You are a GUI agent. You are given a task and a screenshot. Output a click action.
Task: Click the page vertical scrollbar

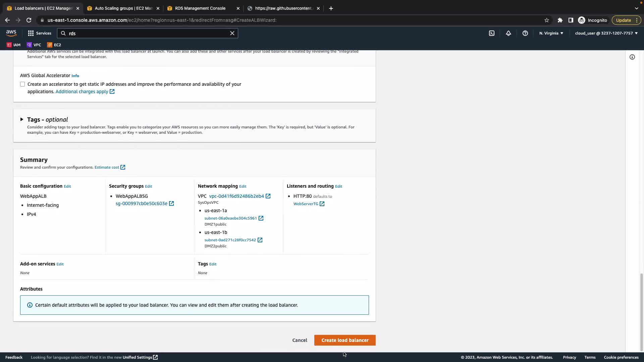pyautogui.click(x=641, y=312)
